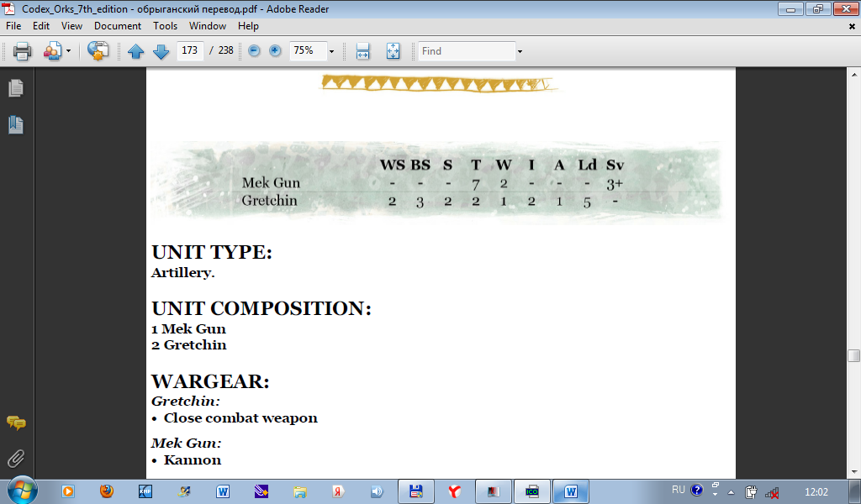The width and height of the screenshot is (861, 504).
Task: Click the fit one full page icon
Action: pyautogui.click(x=394, y=51)
